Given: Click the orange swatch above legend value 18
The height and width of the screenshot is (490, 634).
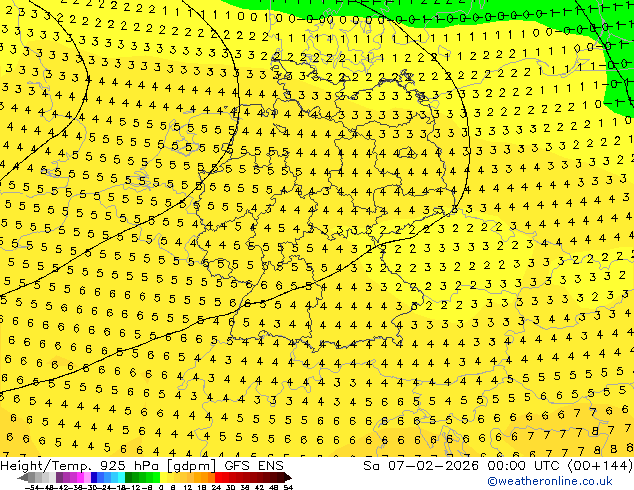Looking at the screenshot, I should [x=205, y=478].
